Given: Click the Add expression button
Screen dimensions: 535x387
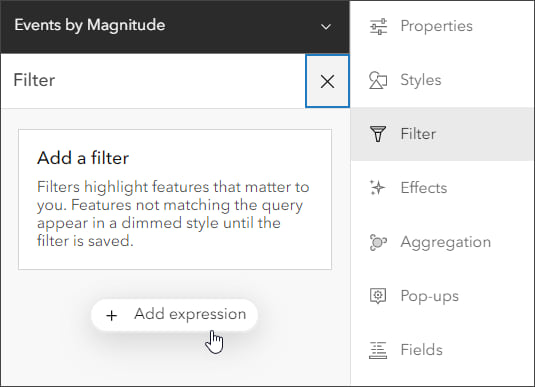Looking at the screenshot, I should point(174,315).
